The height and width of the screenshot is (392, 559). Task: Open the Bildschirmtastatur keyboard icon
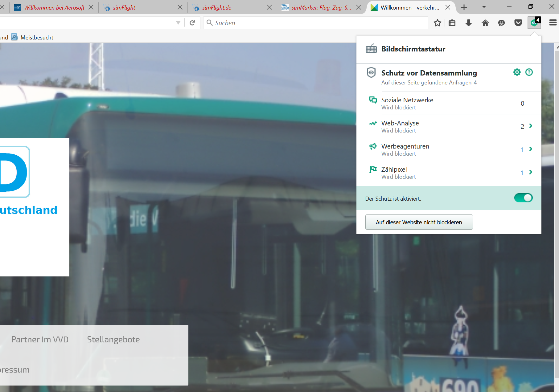click(371, 48)
